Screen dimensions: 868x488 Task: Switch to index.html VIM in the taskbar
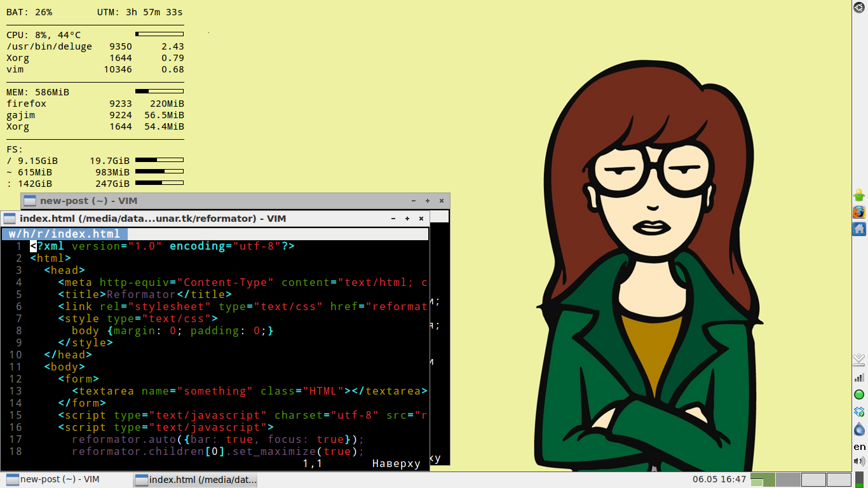[196, 480]
